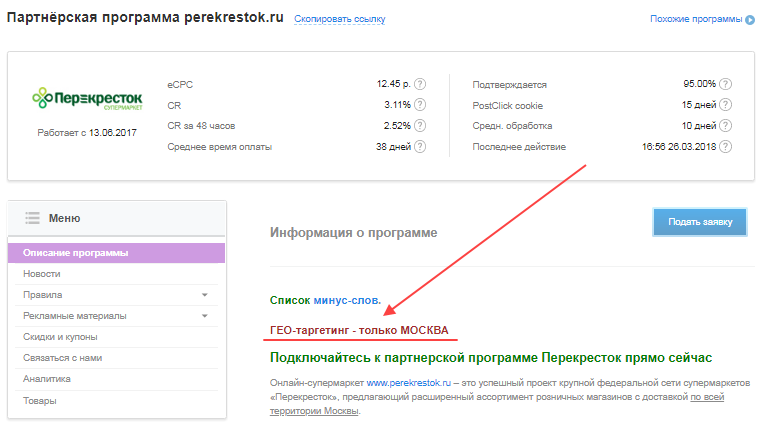Click help icon beside CR 3.11%

(x=420, y=105)
